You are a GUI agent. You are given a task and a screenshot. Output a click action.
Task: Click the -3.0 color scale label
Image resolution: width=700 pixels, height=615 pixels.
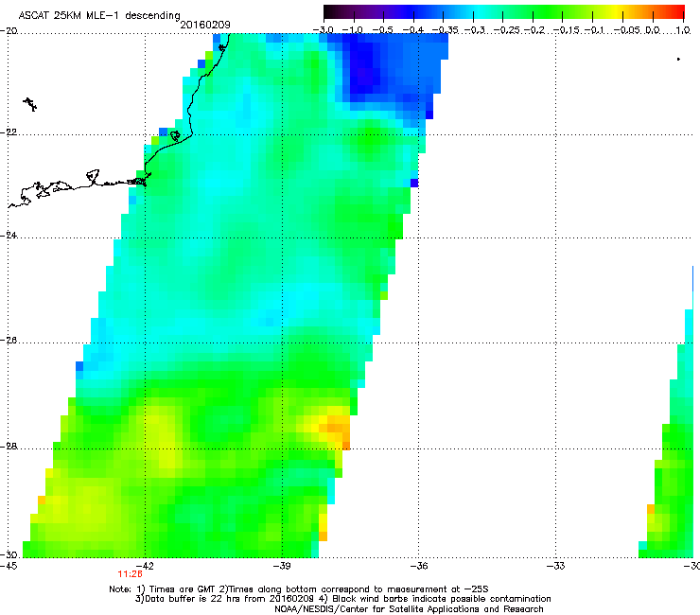click(x=323, y=30)
